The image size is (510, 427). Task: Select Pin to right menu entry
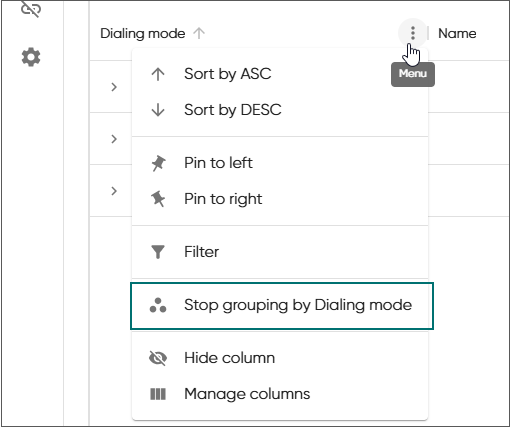point(280,199)
